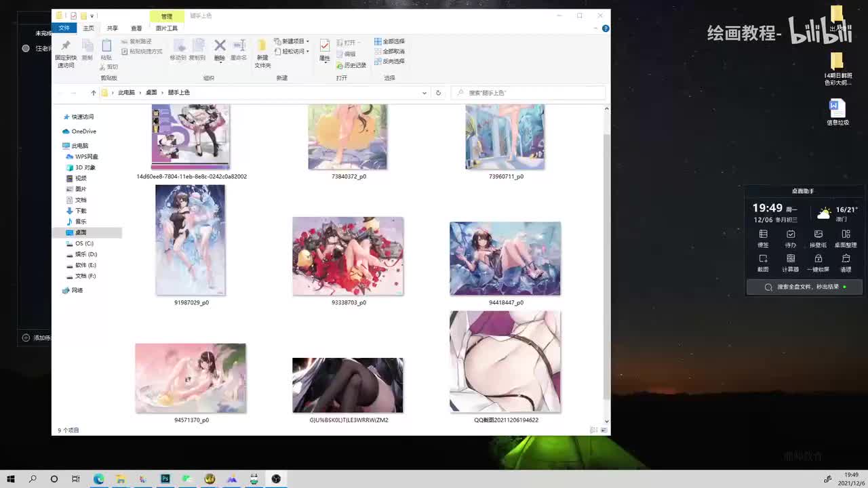This screenshot has height=488, width=868.
Task: Click 便签 (notes) in the desktop assistant
Action: point(763,238)
